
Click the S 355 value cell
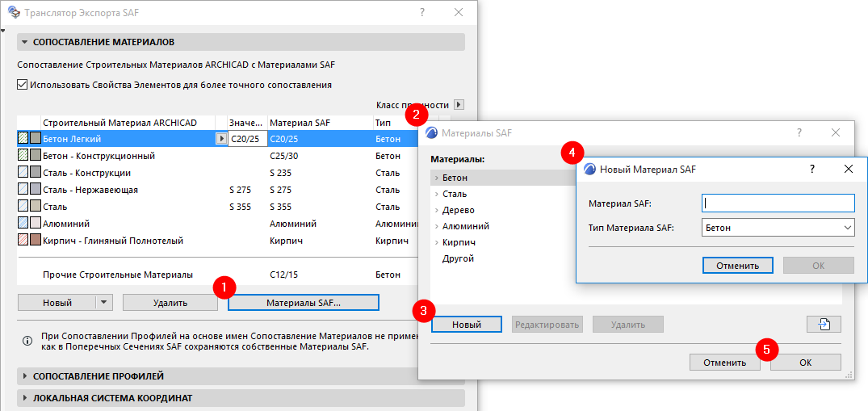241,207
